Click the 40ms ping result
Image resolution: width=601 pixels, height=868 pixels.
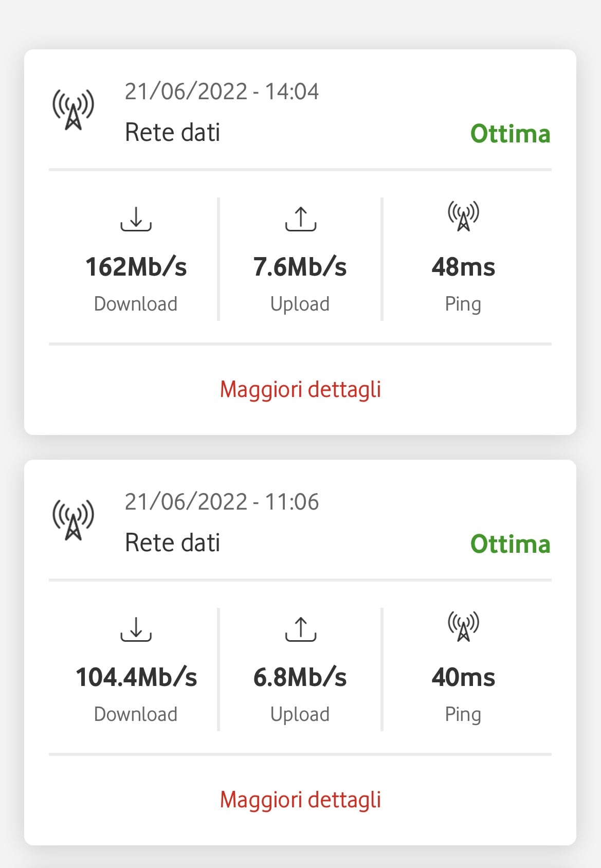pos(463,677)
